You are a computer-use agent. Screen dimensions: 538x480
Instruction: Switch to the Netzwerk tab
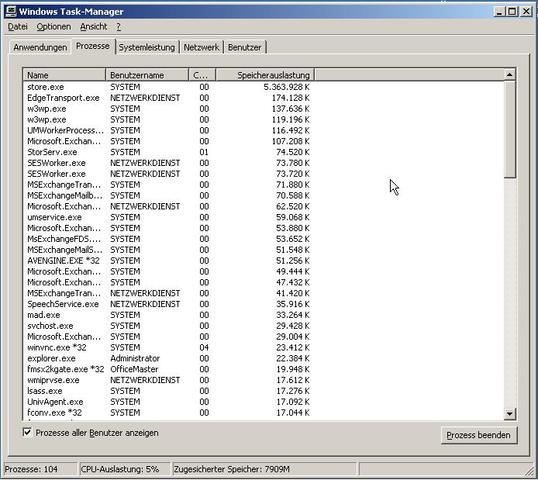(201, 47)
